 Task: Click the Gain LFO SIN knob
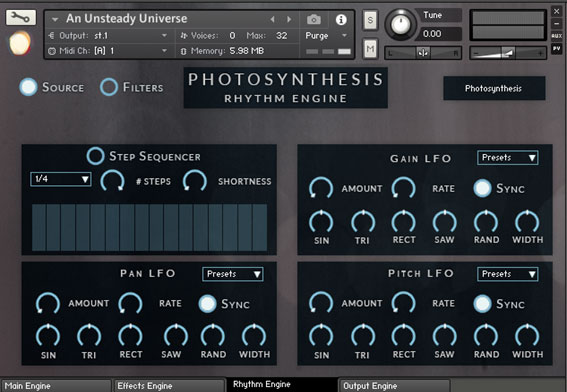tap(321, 221)
